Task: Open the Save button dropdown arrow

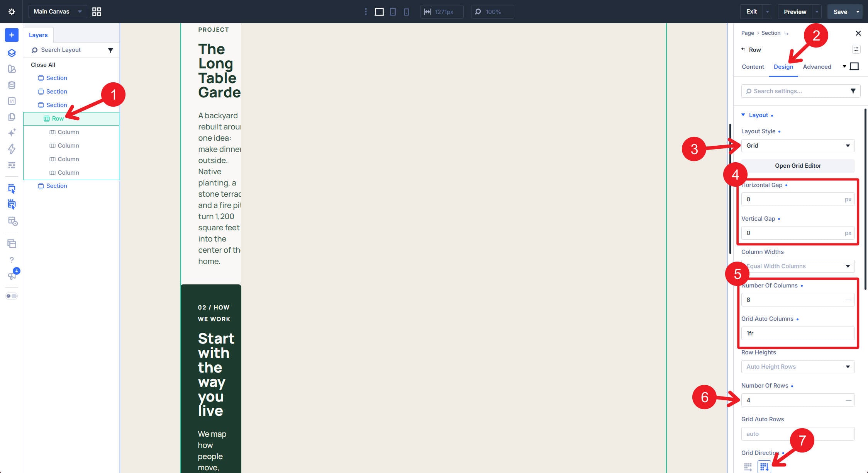Action: click(x=858, y=12)
